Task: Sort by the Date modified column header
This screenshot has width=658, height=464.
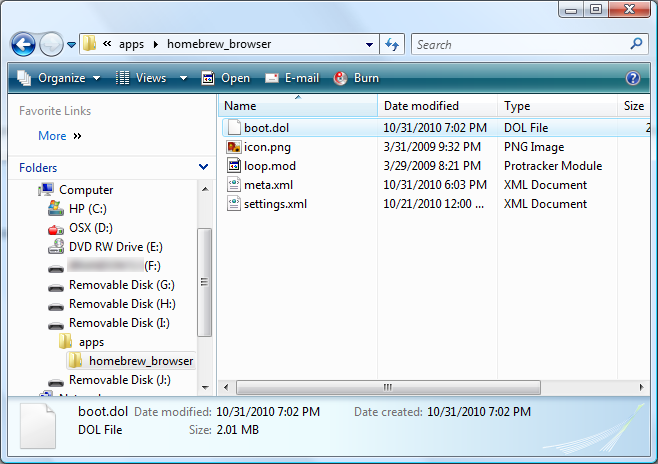Action: (437, 106)
